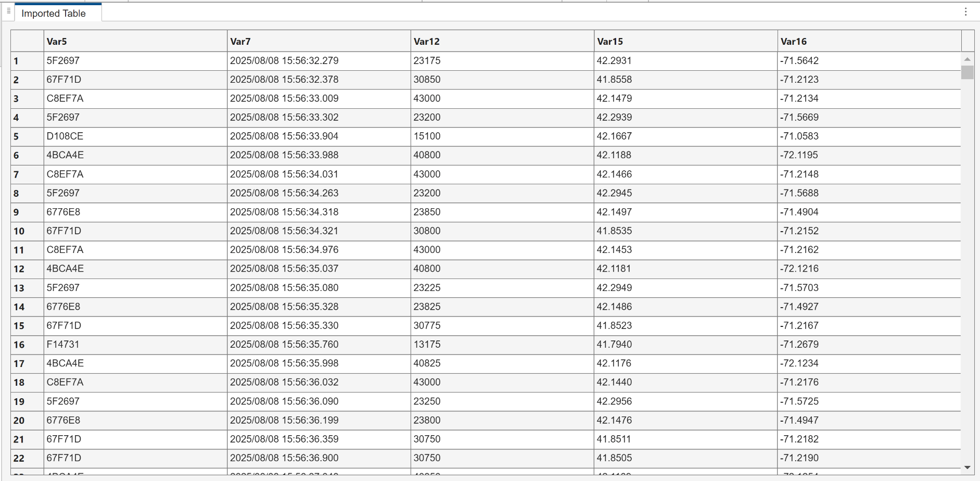Viewport: 980px width, 481px height.
Task: Click the scroll up arrow of the table
Action: click(967, 59)
